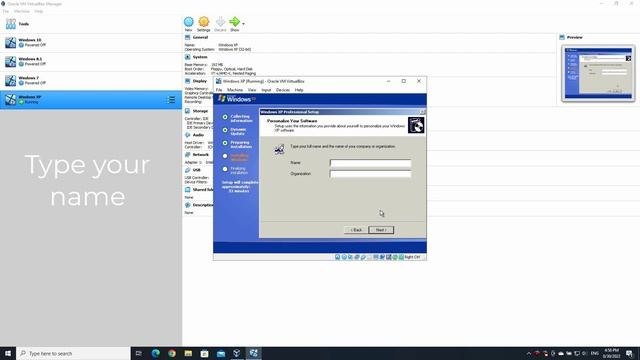The image size is (640, 360).
Task: Switch to the running VM taskbar button
Action: point(253,353)
